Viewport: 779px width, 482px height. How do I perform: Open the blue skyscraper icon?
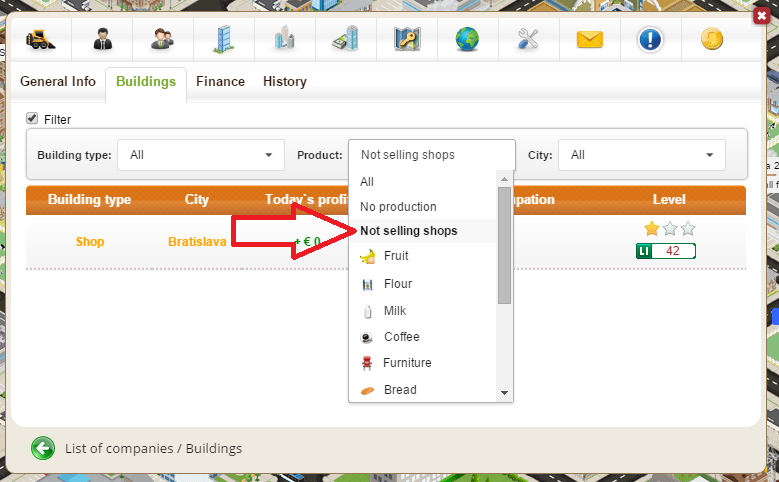223,39
